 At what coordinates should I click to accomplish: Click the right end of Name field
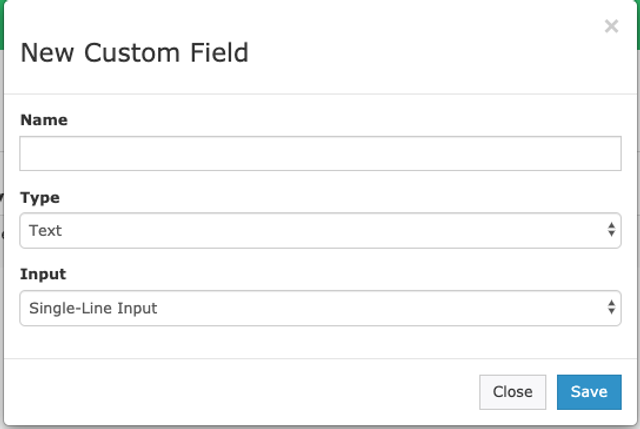tap(600, 154)
